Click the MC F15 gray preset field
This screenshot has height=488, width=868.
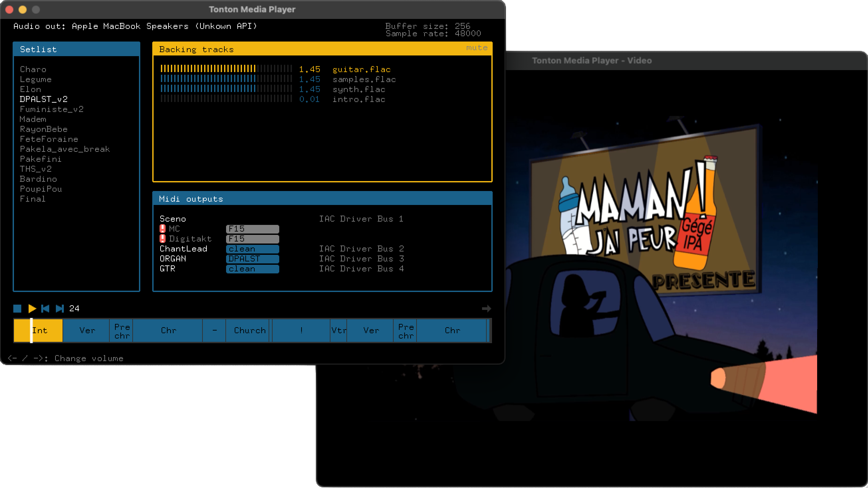252,229
